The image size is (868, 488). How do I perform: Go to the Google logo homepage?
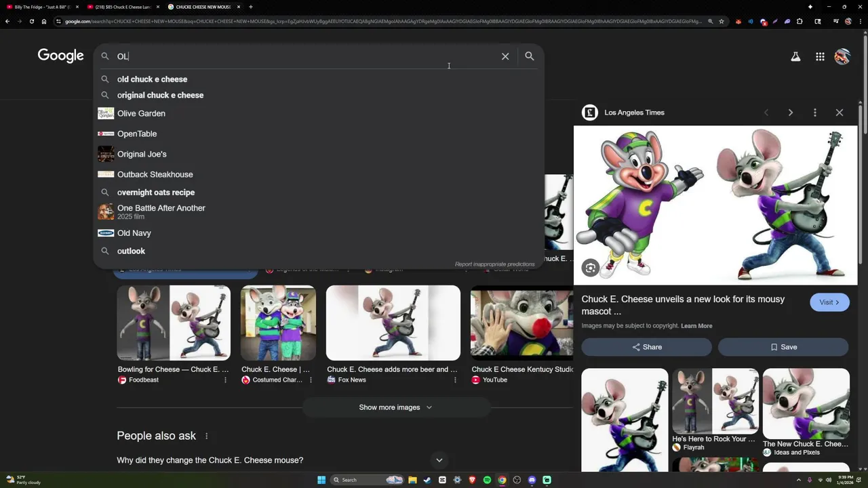click(61, 56)
